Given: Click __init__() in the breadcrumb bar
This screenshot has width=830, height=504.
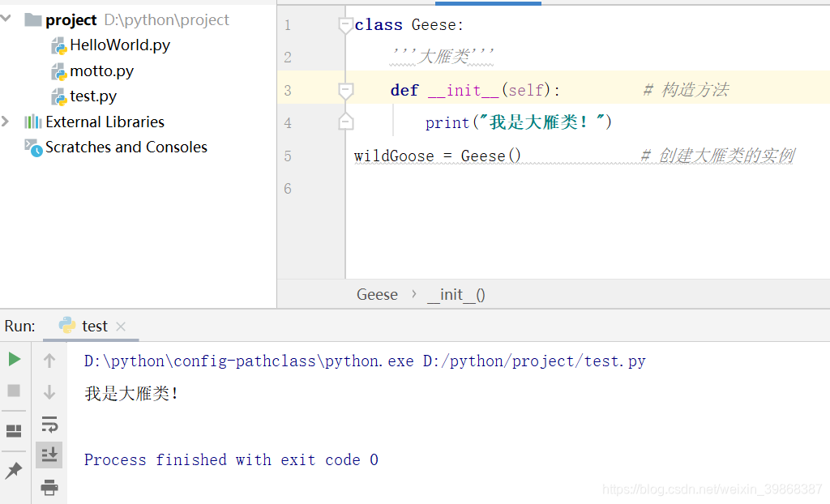Looking at the screenshot, I should (456, 294).
